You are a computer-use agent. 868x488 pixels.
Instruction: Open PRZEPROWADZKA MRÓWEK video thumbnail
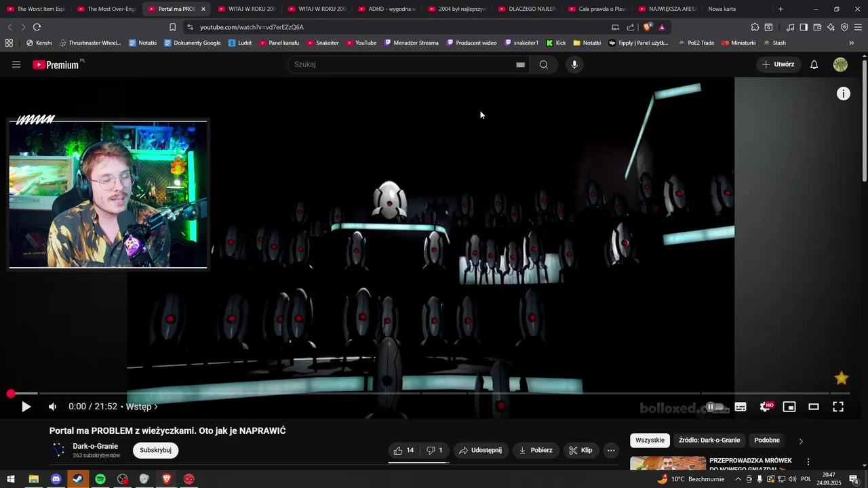pyautogui.click(x=668, y=464)
